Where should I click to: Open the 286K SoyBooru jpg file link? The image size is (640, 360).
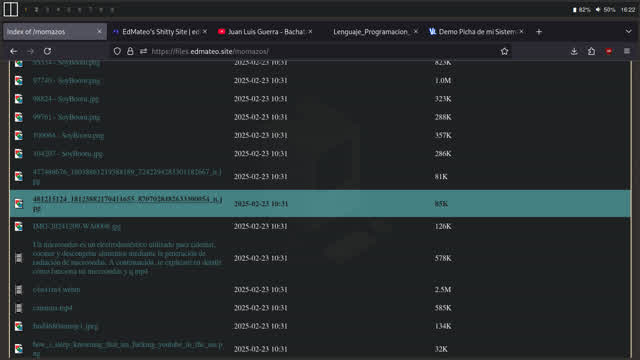[68, 154]
